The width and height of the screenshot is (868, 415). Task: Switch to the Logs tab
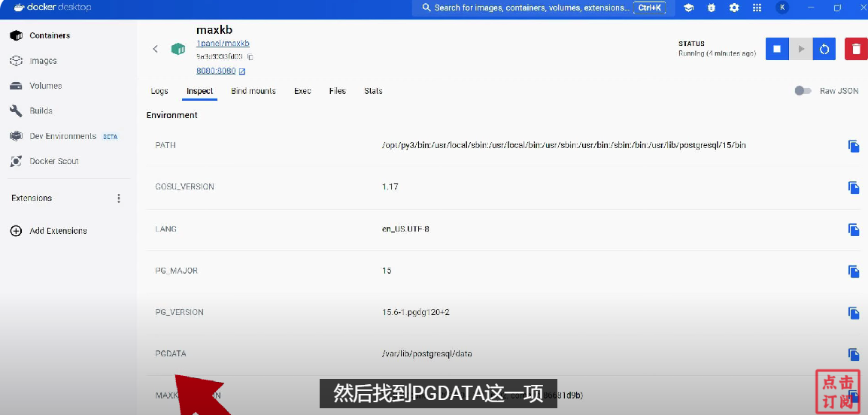click(x=159, y=91)
